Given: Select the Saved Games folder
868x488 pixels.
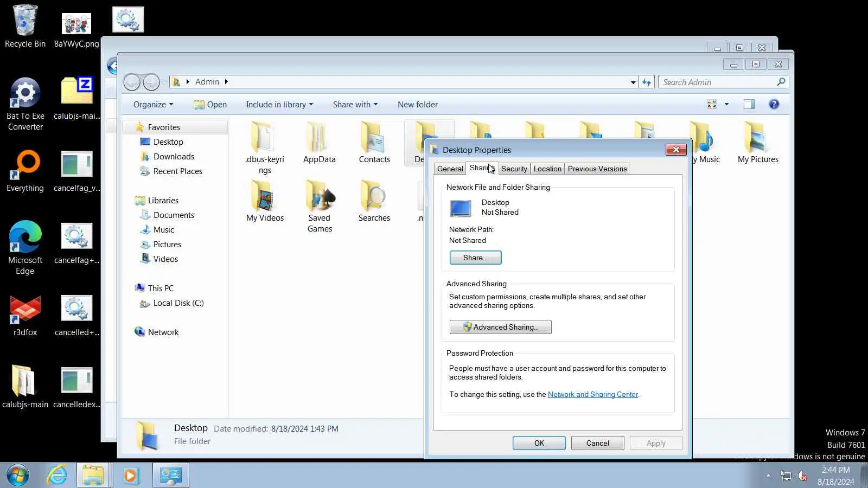Looking at the screenshot, I should [320, 207].
